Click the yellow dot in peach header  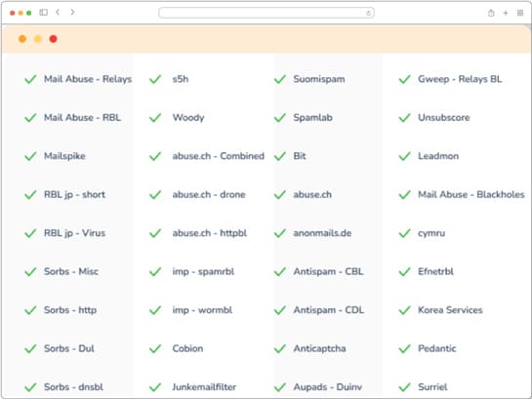pyautogui.click(x=38, y=39)
